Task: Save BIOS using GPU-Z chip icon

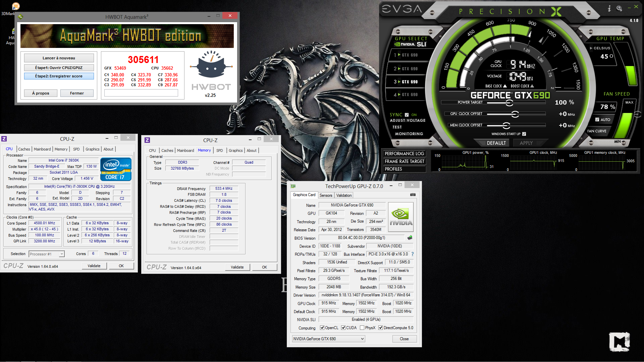Action: (x=410, y=238)
